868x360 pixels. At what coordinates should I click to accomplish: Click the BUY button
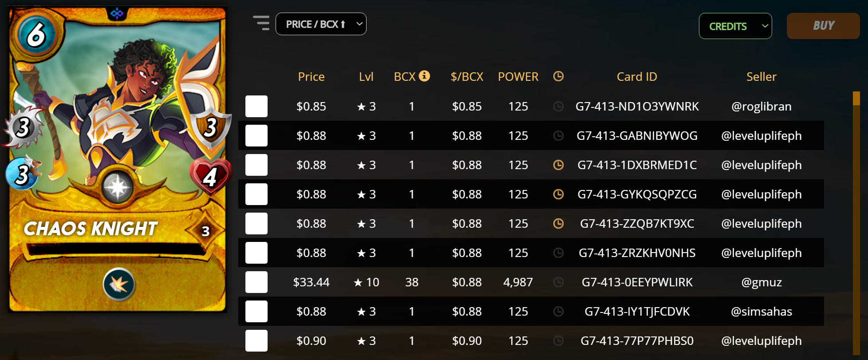coord(823,26)
